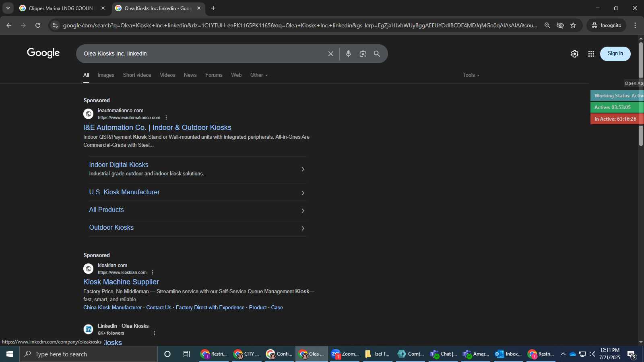Click the magnifier search submit icon
Screen dimensions: 644x362
[377, 53]
